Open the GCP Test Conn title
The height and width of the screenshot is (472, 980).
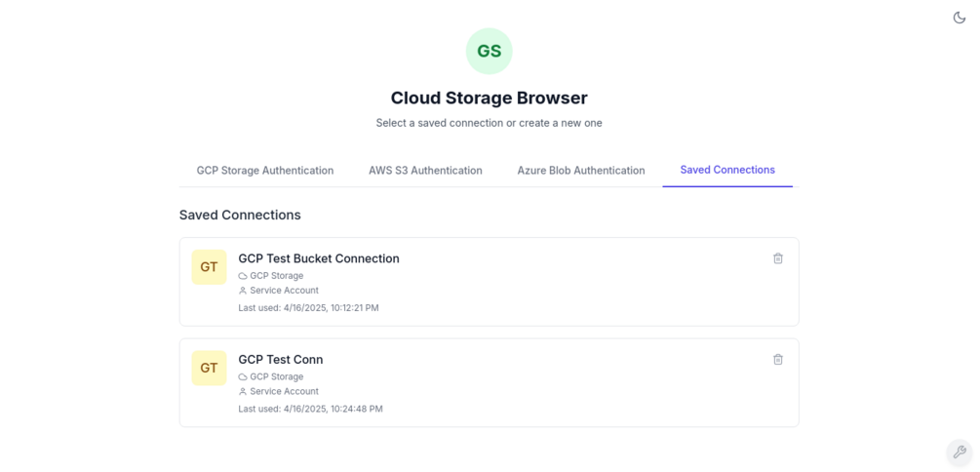pos(280,360)
